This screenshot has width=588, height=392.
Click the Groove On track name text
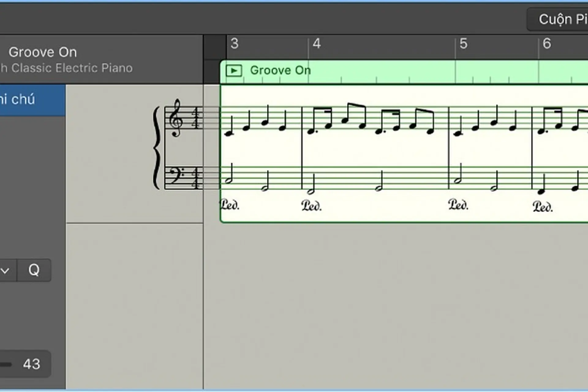pyautogui.click(x=43, y=52)
